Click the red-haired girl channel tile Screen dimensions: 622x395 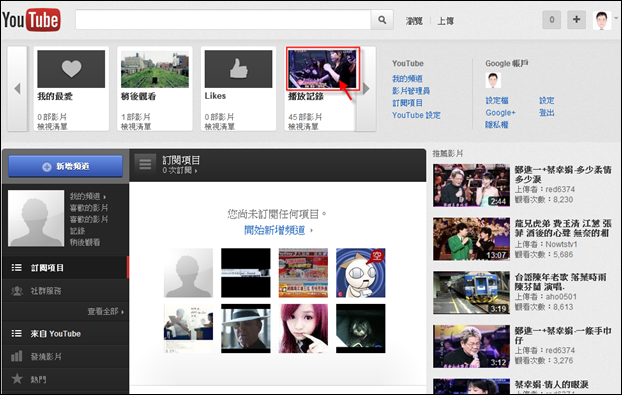tap(303, 328)
